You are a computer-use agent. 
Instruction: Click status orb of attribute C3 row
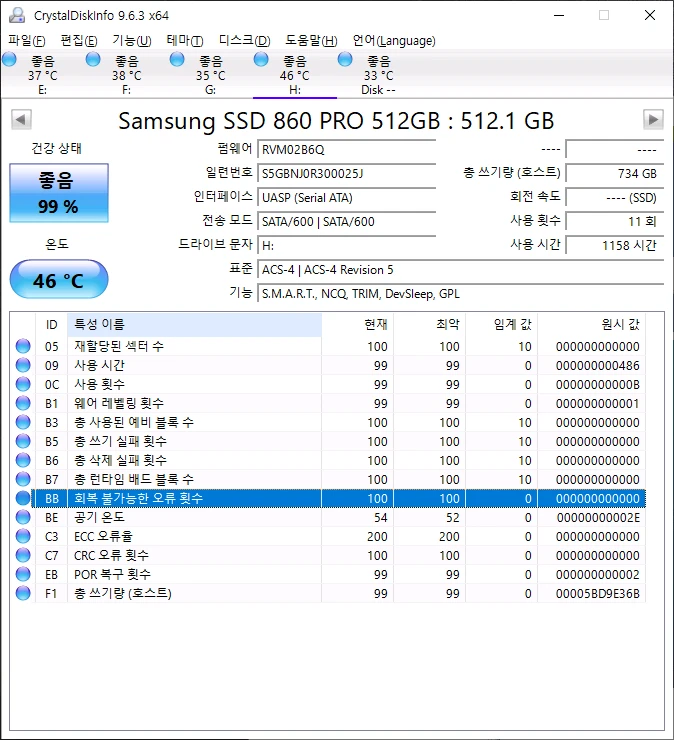[23, 536]
